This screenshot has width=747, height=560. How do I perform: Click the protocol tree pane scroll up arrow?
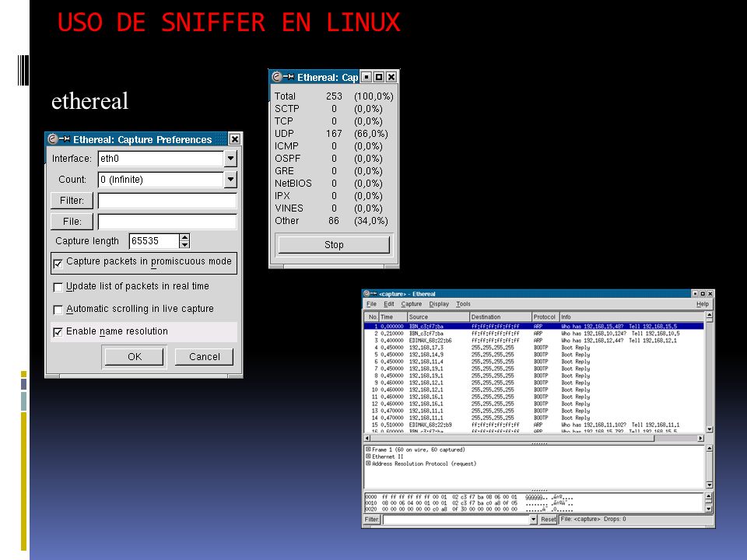click(x=710, y=449)
